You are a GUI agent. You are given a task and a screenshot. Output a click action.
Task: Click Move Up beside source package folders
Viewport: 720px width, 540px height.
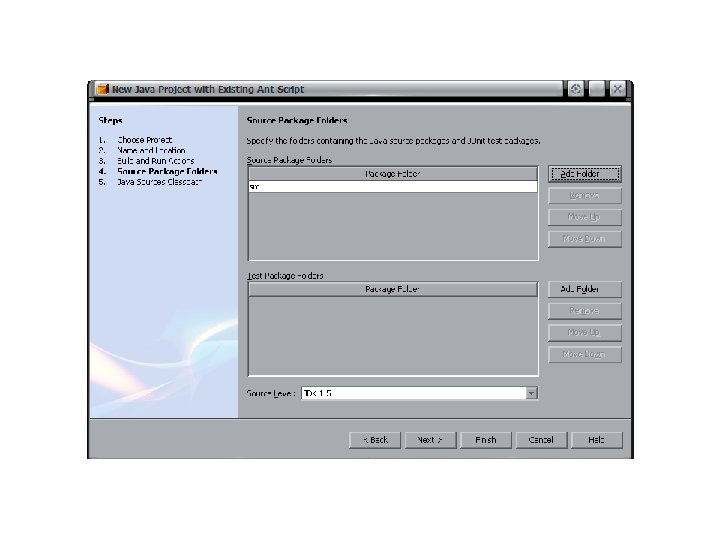pos(585,217)
